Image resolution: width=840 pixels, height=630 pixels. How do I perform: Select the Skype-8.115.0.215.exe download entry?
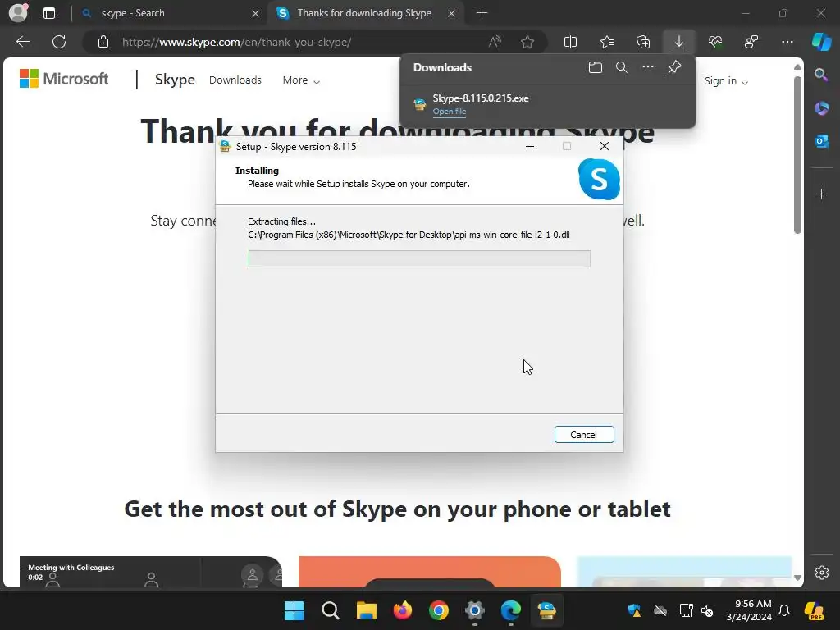[547, 104]
